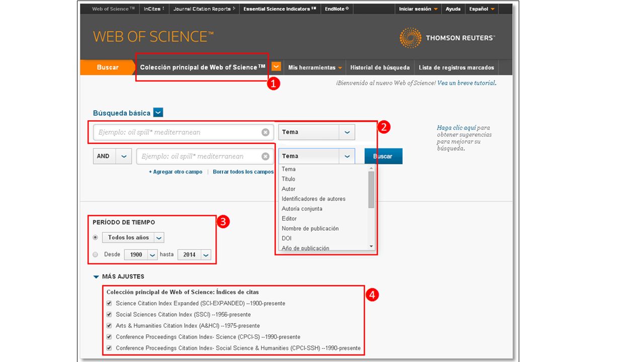Click the Thomson Reuters logo

[x=447, y=38]
